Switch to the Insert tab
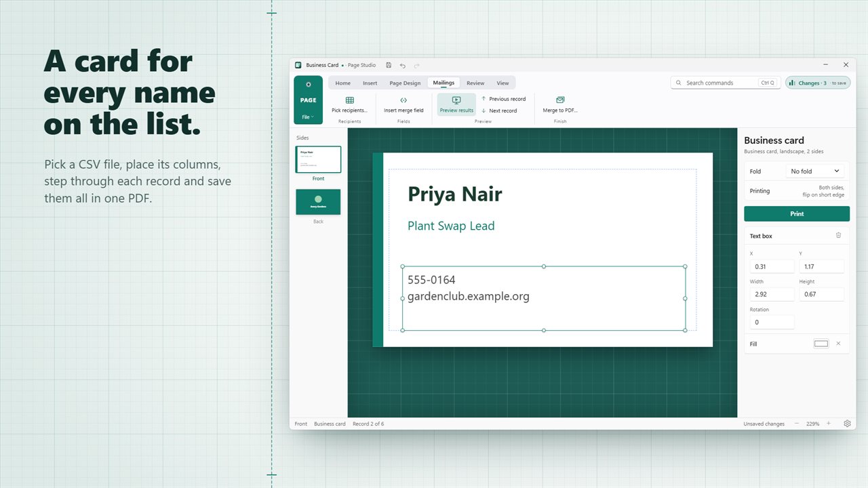The width and height of the screenshot is (868, 488). [x=370, y=83]
